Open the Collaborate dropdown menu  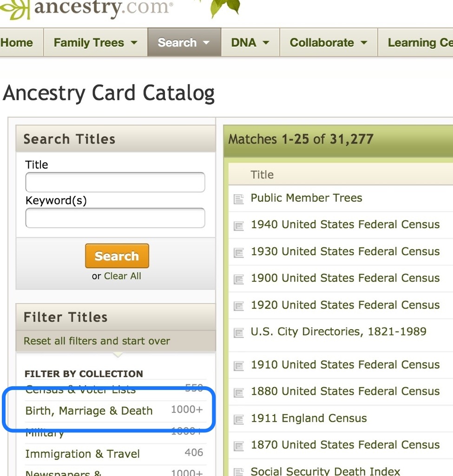(x=328, y=43)
